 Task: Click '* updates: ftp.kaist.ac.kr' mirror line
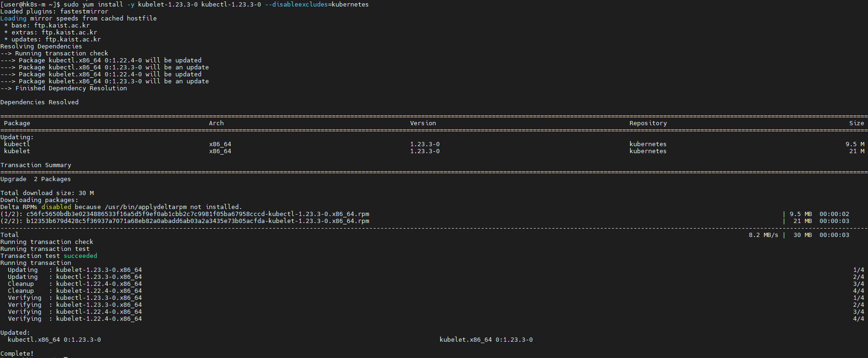point(53,40)
